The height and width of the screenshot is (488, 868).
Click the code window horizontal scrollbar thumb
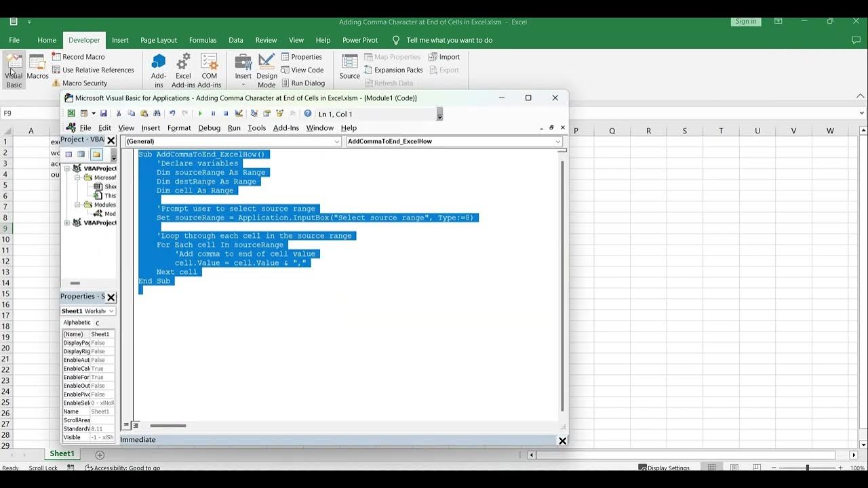[167, 426]
